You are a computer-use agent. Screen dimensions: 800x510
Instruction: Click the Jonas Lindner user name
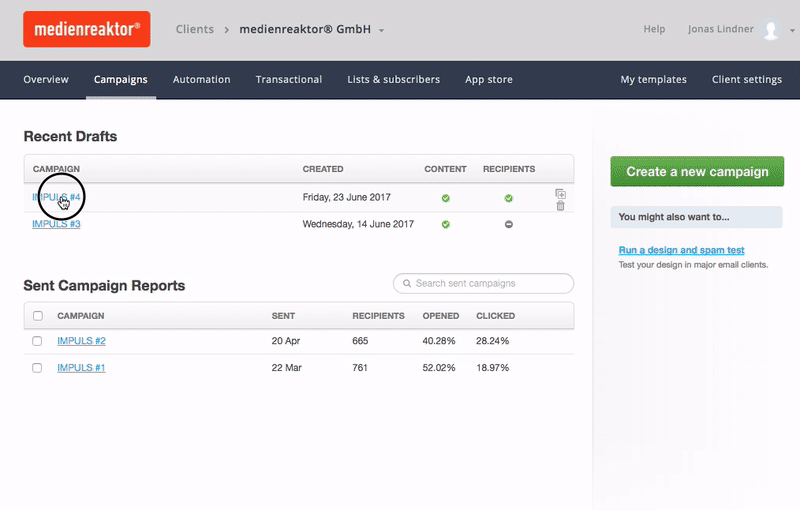click(720, 29)
